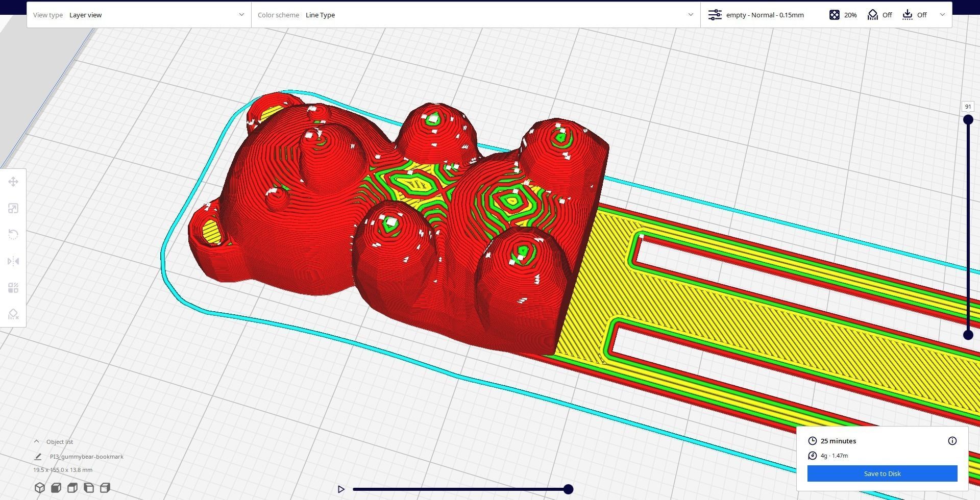980x500 pixels.
Task: Switch to top view camera icon
Action: (72, 488)
